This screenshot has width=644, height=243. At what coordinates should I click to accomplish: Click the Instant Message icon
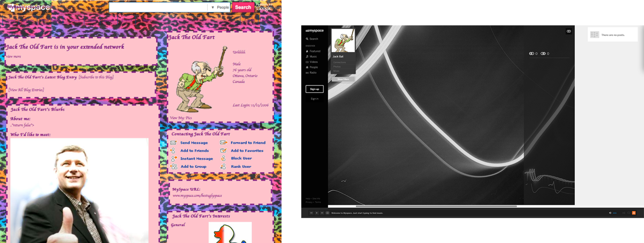point(174,159)
